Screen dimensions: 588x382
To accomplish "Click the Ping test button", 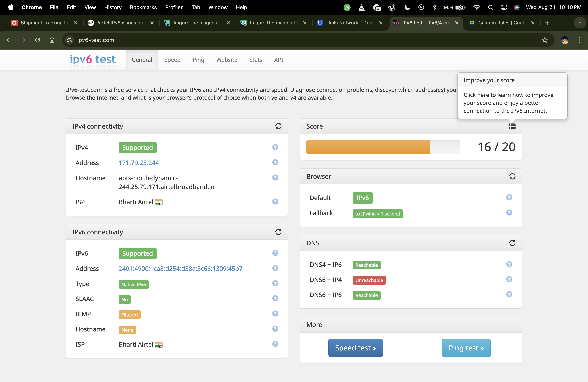I will pos(466,348).
